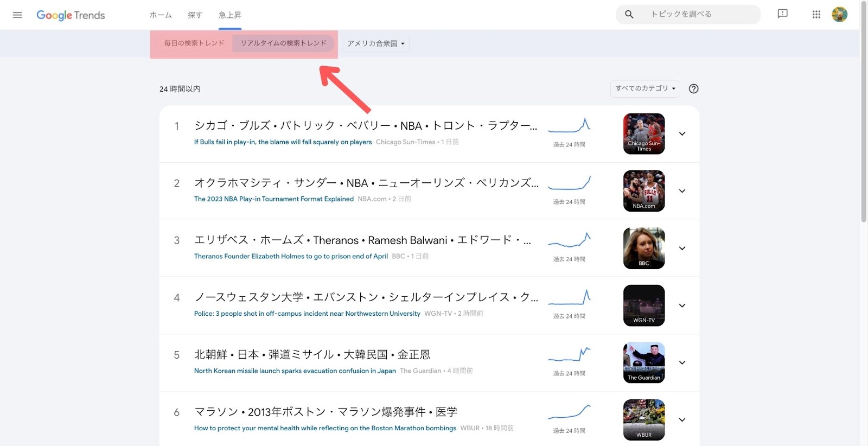The width and height of the screenshot is (868, 446).
Task: Click sparkline chart for 北朝鮮 trend
Action: tap(569, 355)
